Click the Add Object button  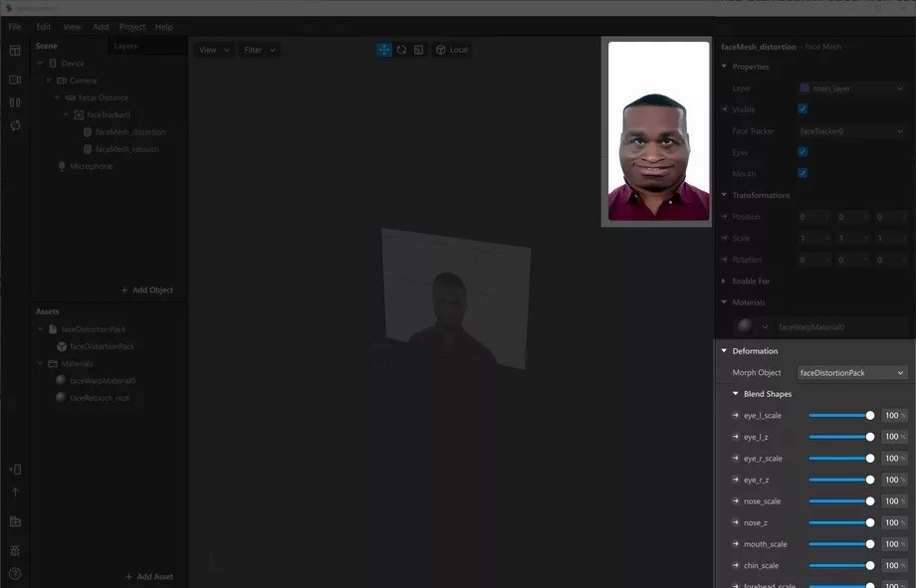point(147,290)
